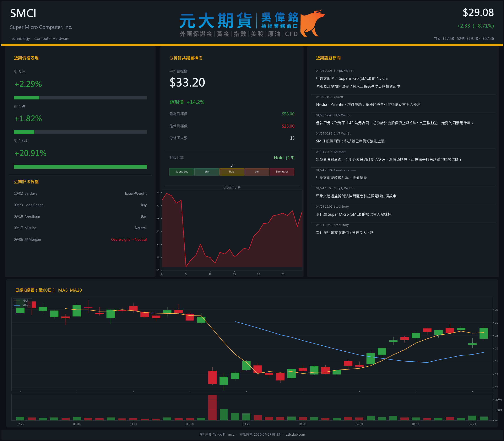The image size is (504, 441).
Task: Select the Strong Sell rating segment
Action: [282, 172]
